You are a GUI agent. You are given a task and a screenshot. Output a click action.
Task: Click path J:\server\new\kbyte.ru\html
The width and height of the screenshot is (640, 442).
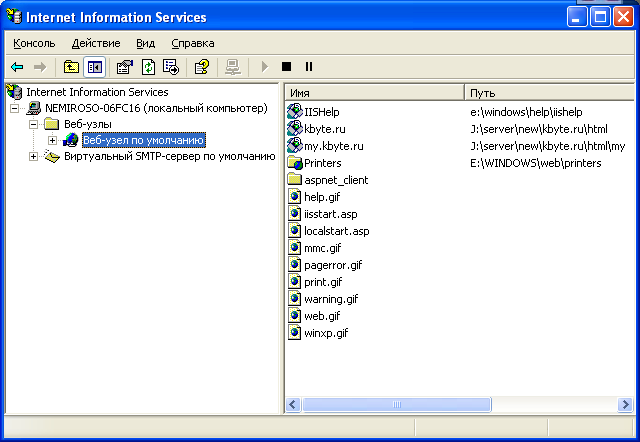point(539,129)
